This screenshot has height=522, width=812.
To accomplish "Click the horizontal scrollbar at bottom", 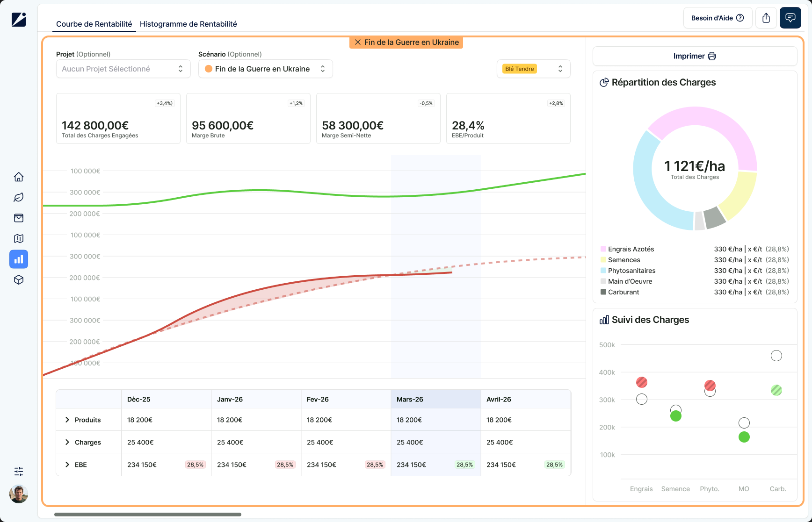I will 148,515.
